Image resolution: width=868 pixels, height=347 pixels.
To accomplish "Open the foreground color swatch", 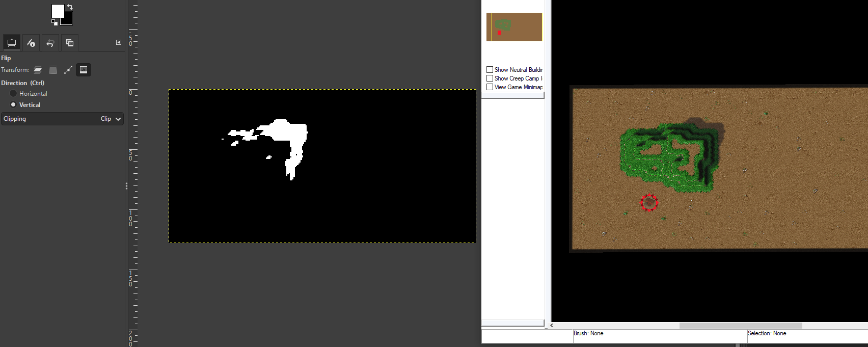I will point(58,11).
